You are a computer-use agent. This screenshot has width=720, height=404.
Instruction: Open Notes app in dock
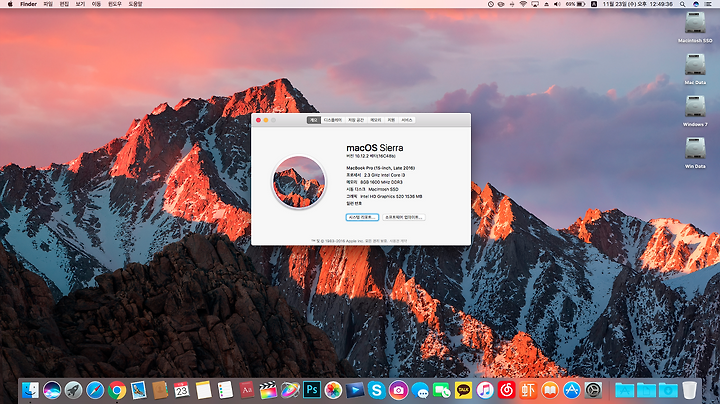203,390
